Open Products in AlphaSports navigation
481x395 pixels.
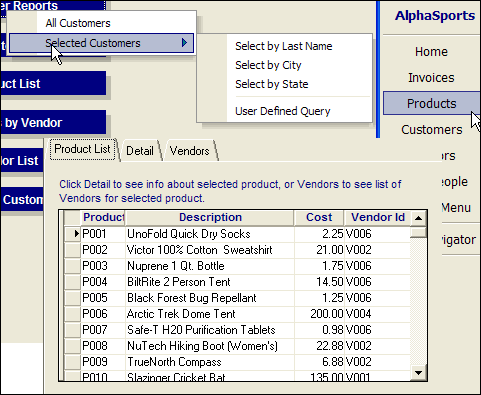(431, 104)
